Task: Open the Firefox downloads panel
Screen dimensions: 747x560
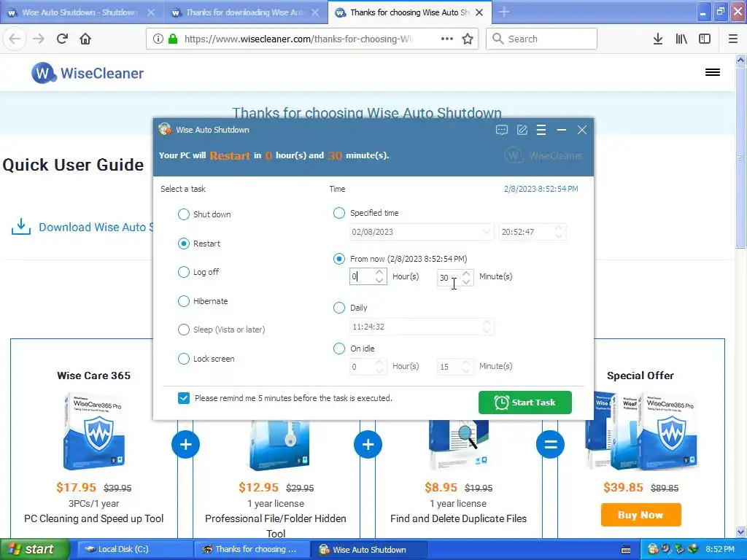Action: (658, 39)
